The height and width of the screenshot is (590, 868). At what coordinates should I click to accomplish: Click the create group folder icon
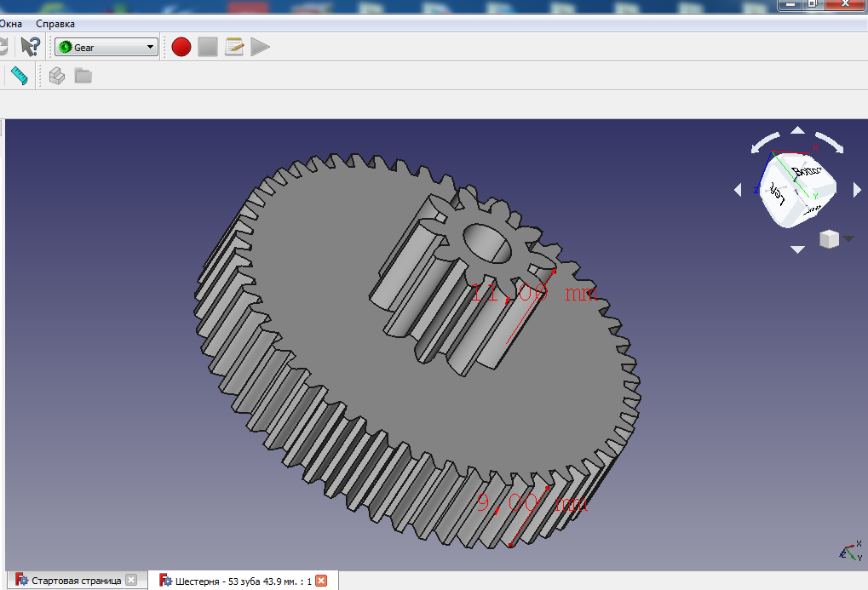point(83,76)
